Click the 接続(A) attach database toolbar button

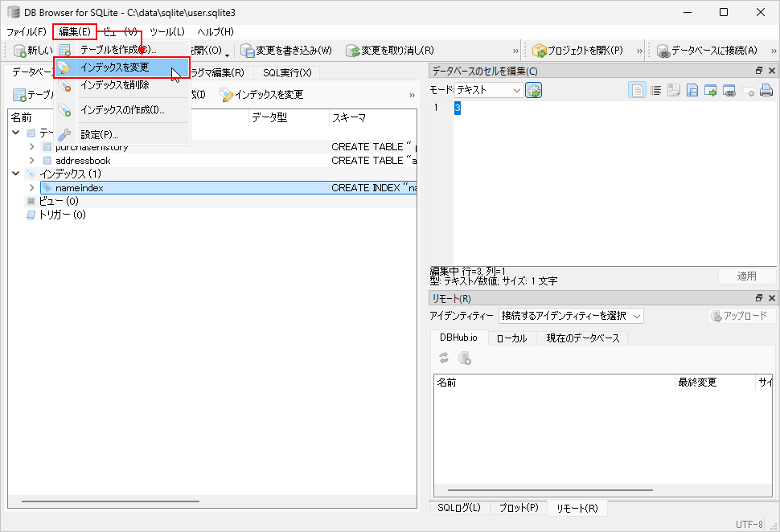(x=707, y=51)
